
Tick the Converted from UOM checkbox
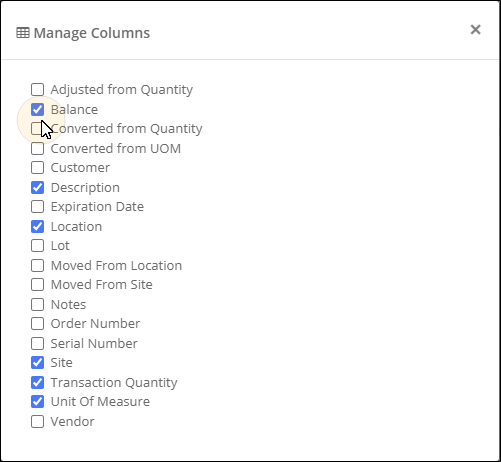click(x=37, y=148)
